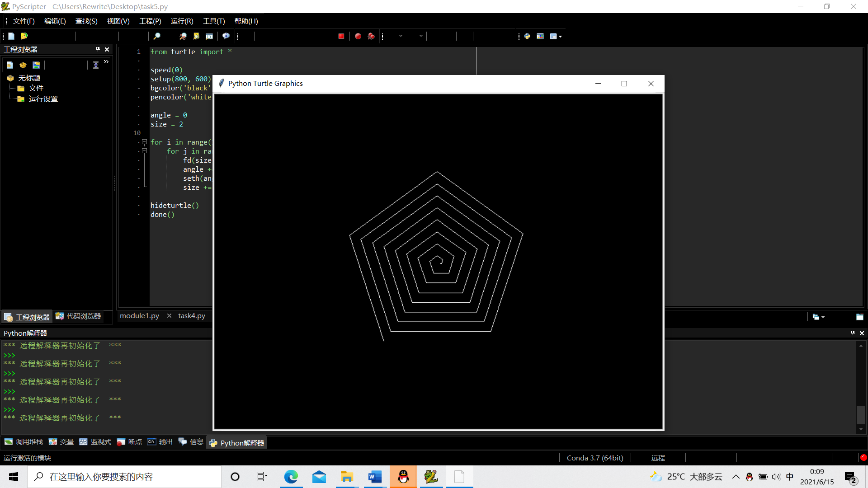Open the 运行(R) menu

[182, 21]
